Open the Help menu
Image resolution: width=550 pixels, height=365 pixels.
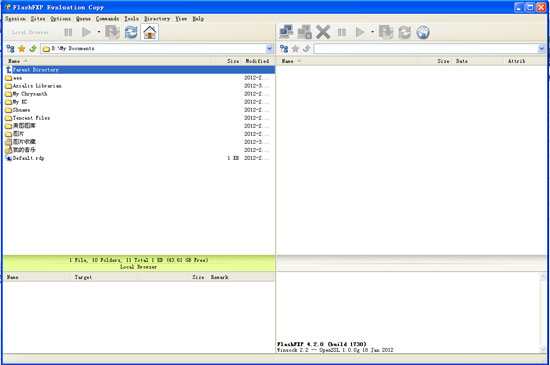click(x=198, y=19)
